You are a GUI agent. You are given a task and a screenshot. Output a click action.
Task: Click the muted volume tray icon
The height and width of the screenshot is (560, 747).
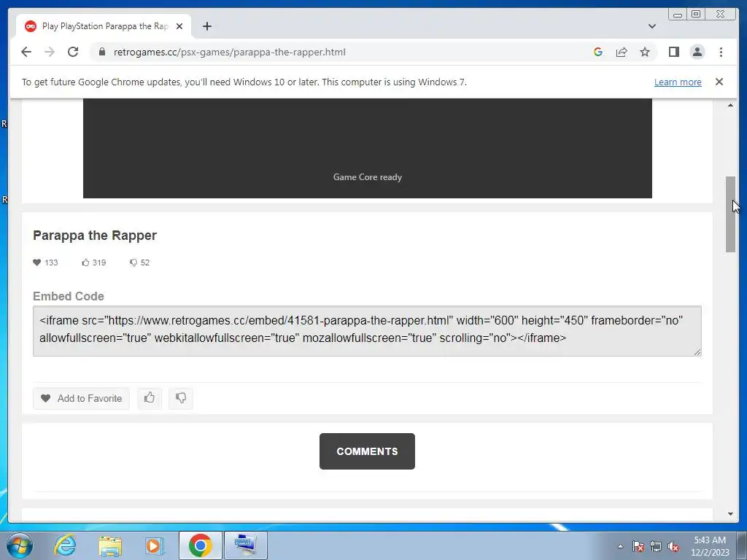pyautogui.click(x=673, y=546)
